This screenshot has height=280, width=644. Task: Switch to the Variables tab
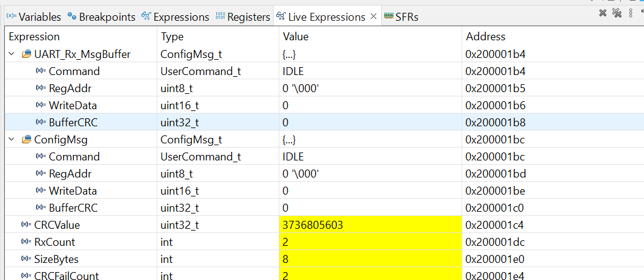click(x=34, y=17)
